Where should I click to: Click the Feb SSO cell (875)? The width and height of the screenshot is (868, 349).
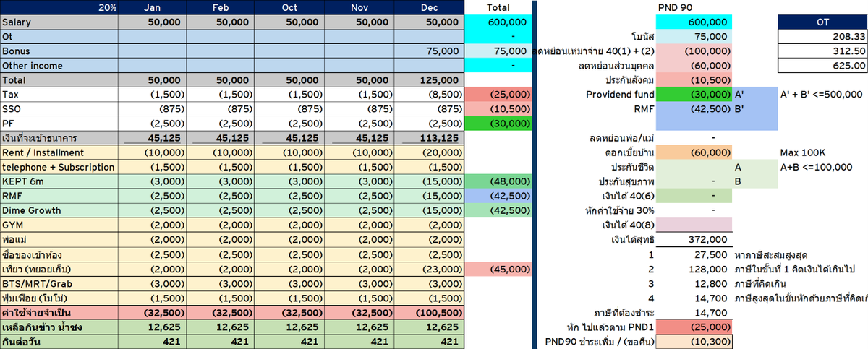(221, 109)
